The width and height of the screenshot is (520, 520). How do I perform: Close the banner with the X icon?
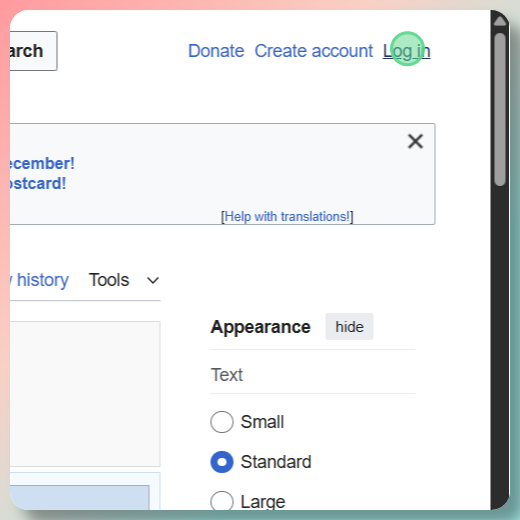point(415,141)
